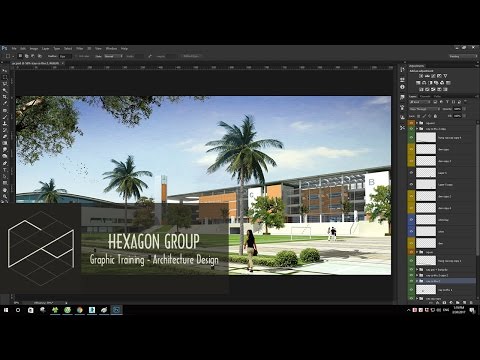
Task: Select the Crop tool
Action: [x=5, y=97]
